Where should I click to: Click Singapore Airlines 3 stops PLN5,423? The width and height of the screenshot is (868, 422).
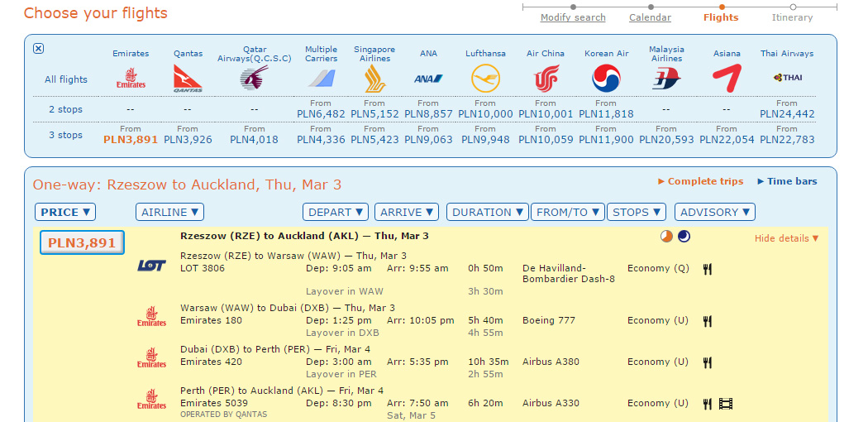[x=374, y=140]
